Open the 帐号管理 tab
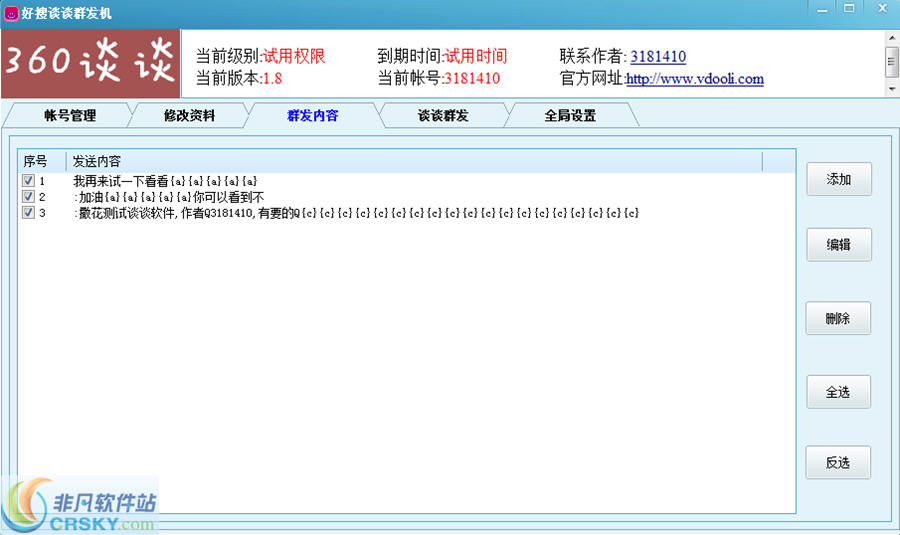This screenshot has width=900, height=535. point(69,115)
